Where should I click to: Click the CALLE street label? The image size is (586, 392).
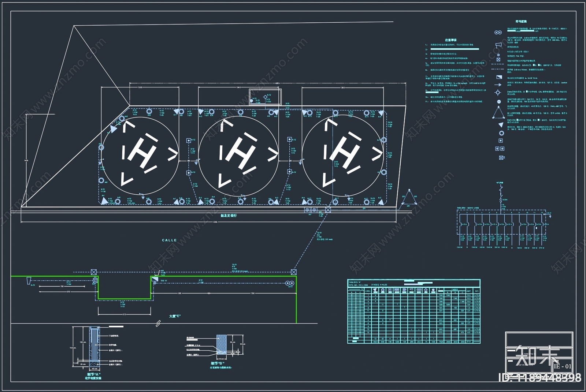click(169, 240)
